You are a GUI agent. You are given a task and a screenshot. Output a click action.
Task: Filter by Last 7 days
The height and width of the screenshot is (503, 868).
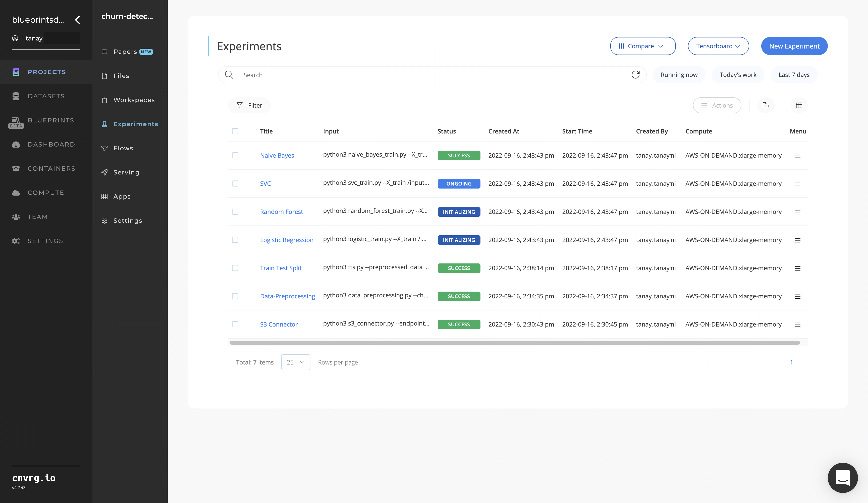pos(794,75)
